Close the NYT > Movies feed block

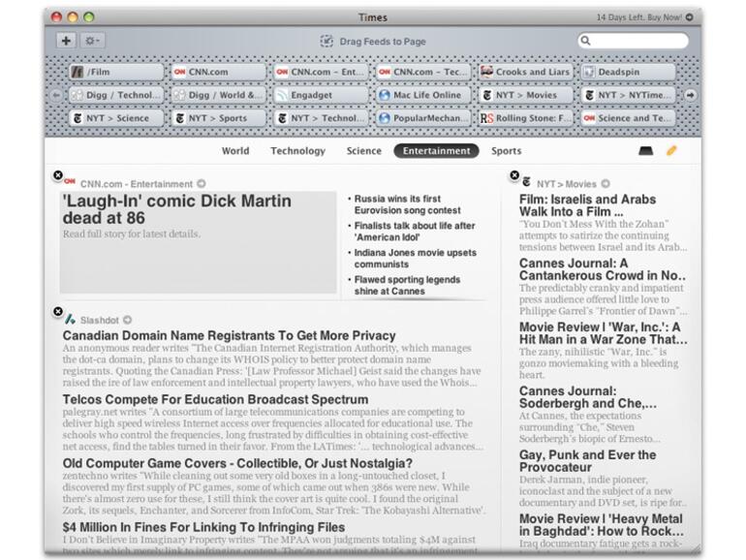(513, 175)
